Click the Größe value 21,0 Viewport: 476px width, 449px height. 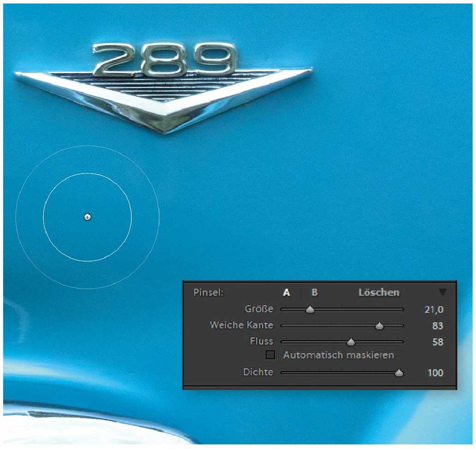[434, 310]
